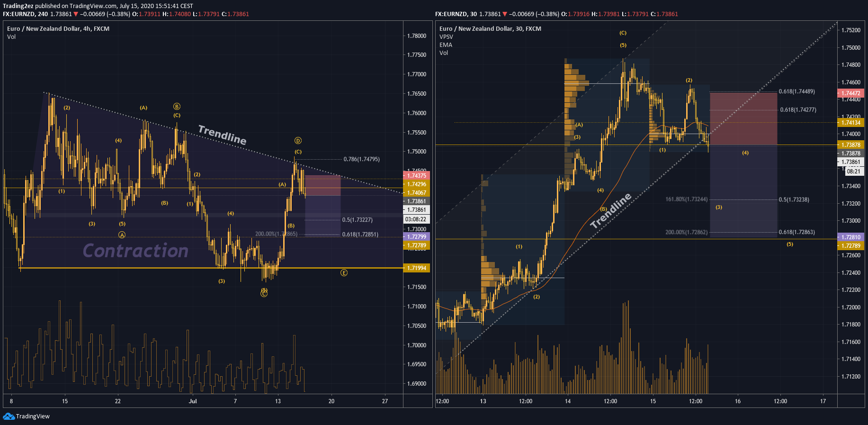
Task: Click the 1.71994 price tag
Action: tap(416, 268)
